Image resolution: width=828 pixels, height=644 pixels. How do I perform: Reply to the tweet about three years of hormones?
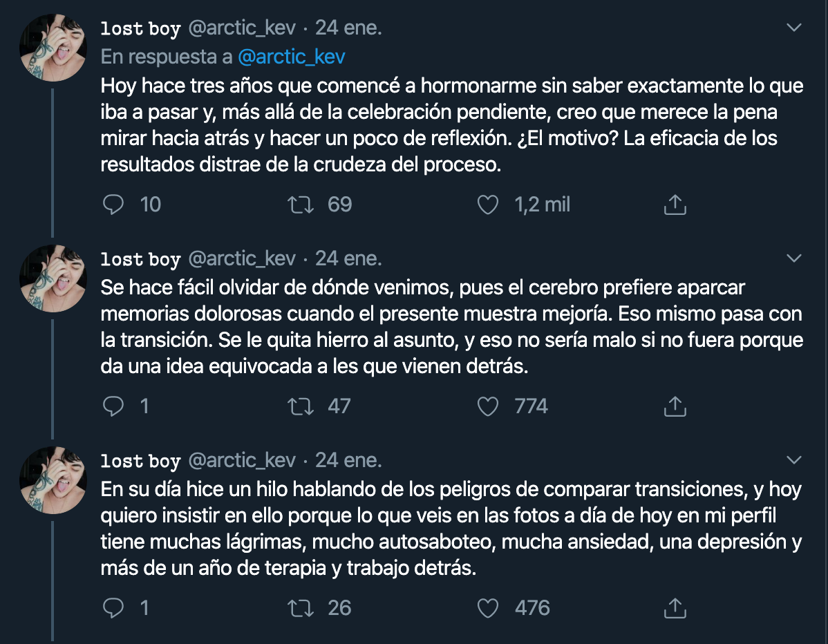coord(113,205)
